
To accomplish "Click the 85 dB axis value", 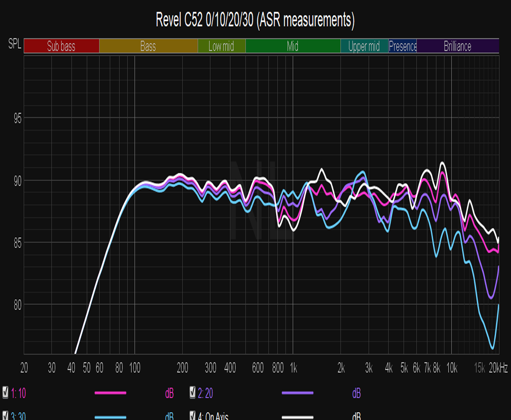I will (x=18, y=243).
